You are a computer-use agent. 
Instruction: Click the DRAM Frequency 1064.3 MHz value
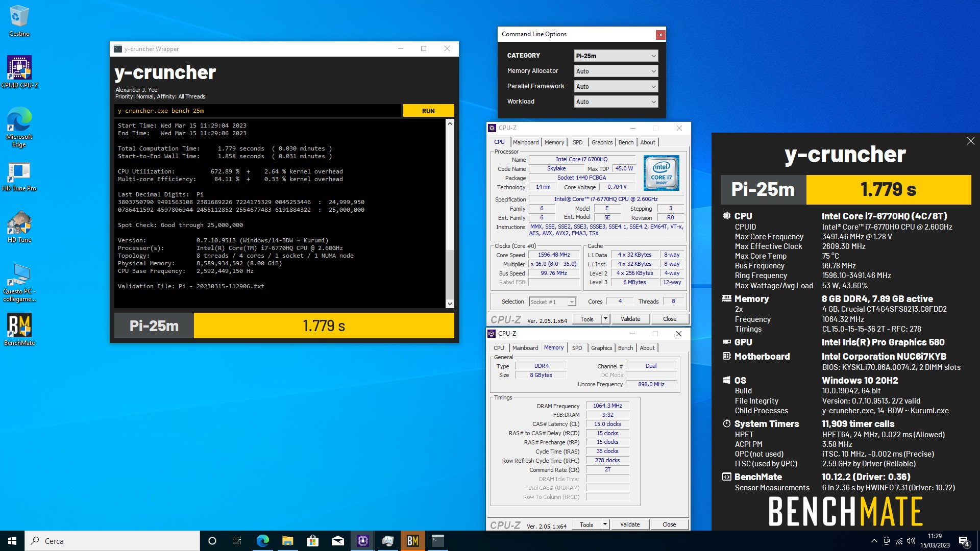[607, 406]
